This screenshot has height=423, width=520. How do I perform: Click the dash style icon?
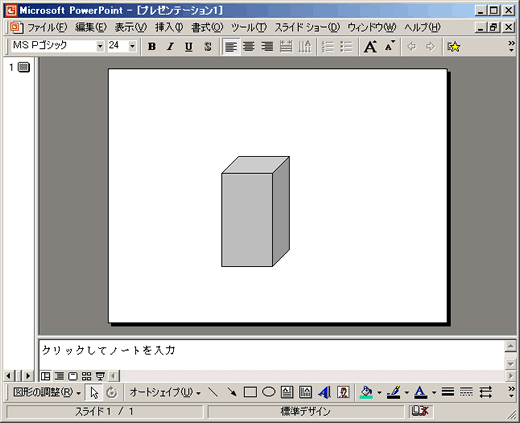tap(466, 392)
